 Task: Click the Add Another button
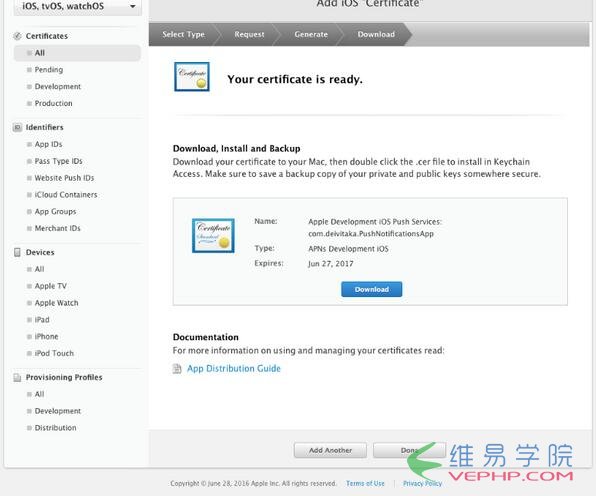click(x=330, y=450)
